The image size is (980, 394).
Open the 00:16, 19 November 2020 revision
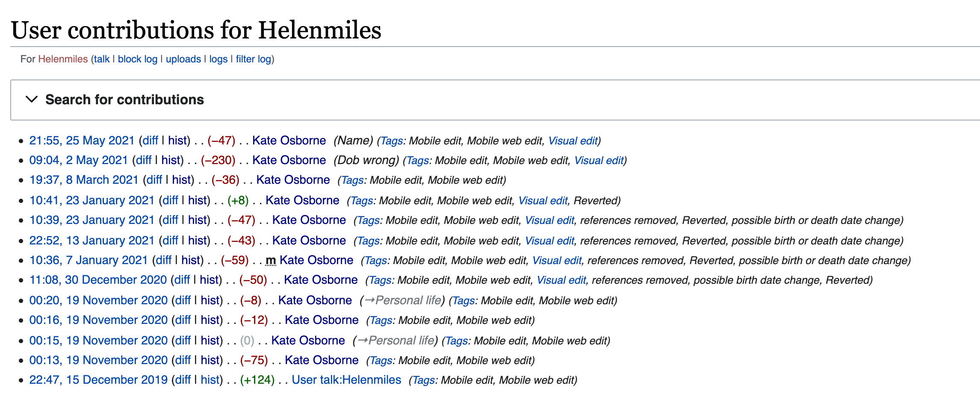(x=98, y=320)
